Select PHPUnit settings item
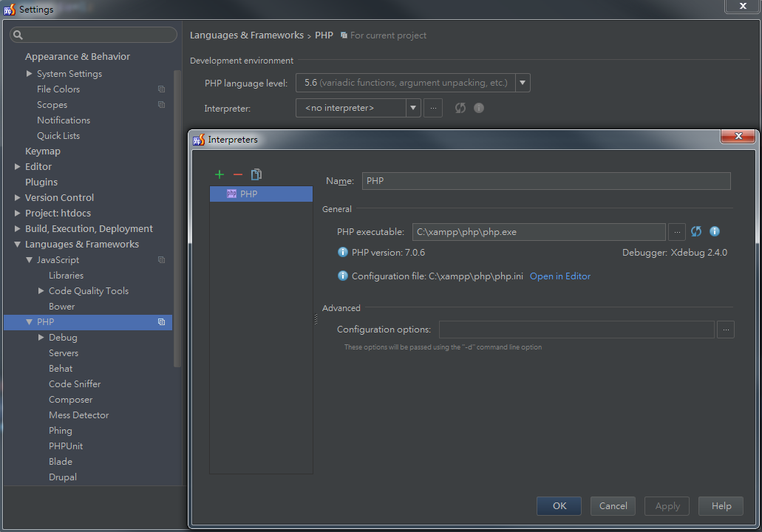Screen dimensions: 762x532 (x=66, y=446)
